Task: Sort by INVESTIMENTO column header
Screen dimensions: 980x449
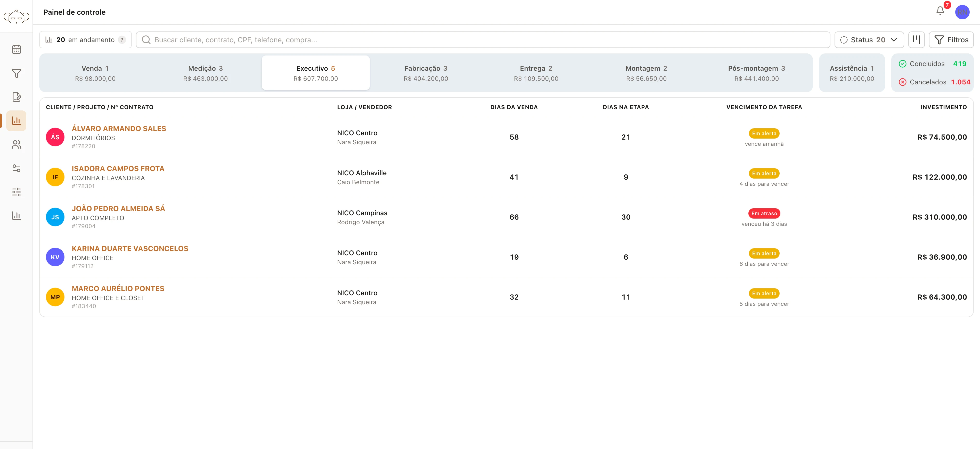Action: point(943,107)
